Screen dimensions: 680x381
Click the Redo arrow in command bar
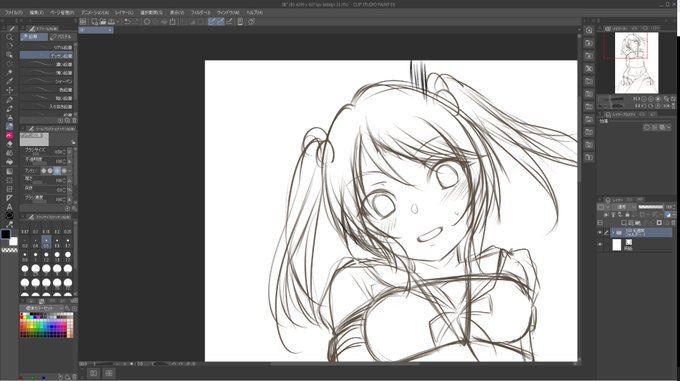136,21
